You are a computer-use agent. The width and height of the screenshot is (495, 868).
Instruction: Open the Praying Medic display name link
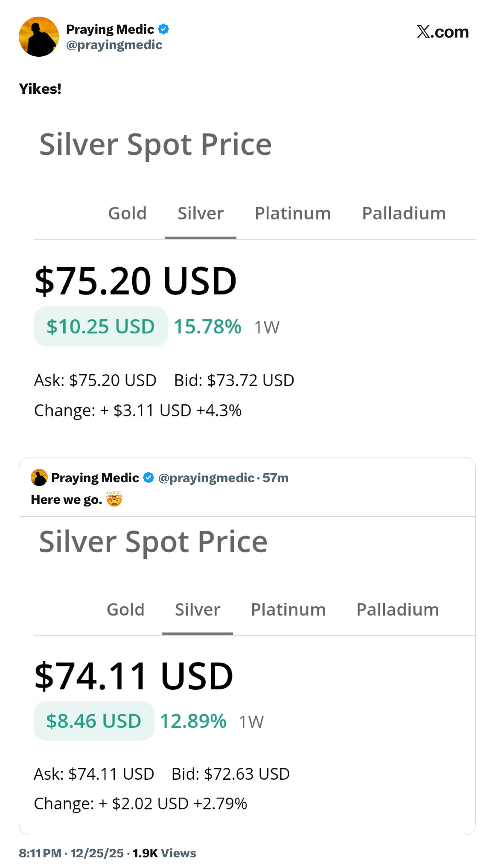click(x=110, y=29)
